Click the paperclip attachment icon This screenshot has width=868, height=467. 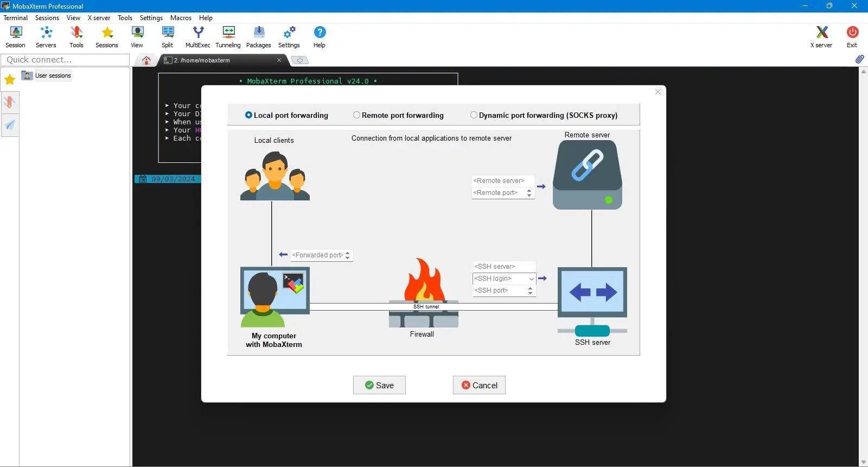point(859,59)
